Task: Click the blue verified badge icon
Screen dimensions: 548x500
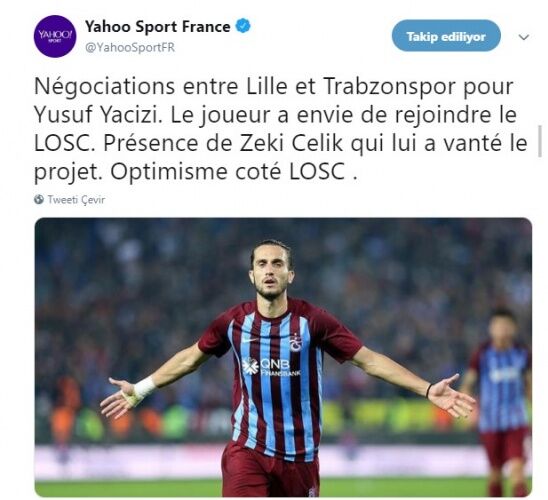Action: pyautogui.click(x=243, y=26)
